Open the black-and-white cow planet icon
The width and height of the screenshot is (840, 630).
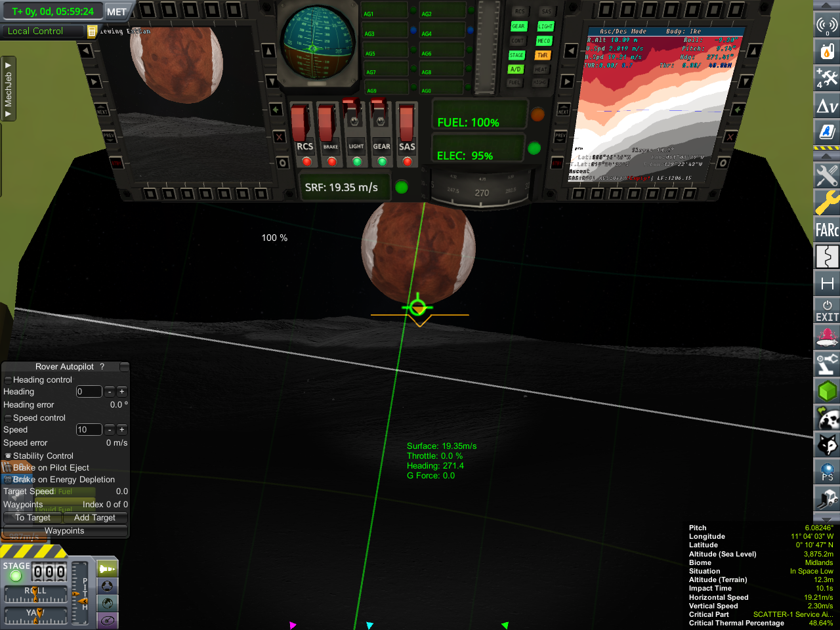pos(827,418)
